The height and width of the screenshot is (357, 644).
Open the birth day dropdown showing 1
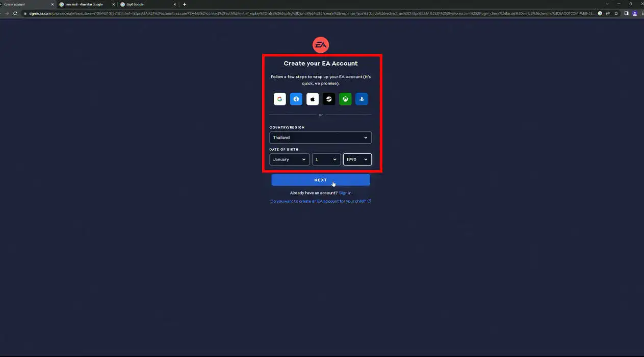pyautogui.click(x=326, y=159)
